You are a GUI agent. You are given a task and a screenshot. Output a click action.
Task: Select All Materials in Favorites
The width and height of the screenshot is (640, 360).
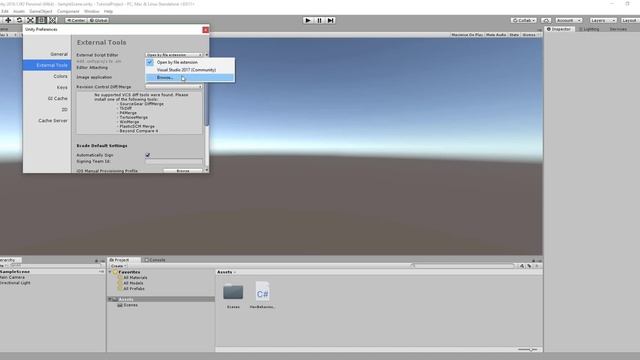point(135,278)
